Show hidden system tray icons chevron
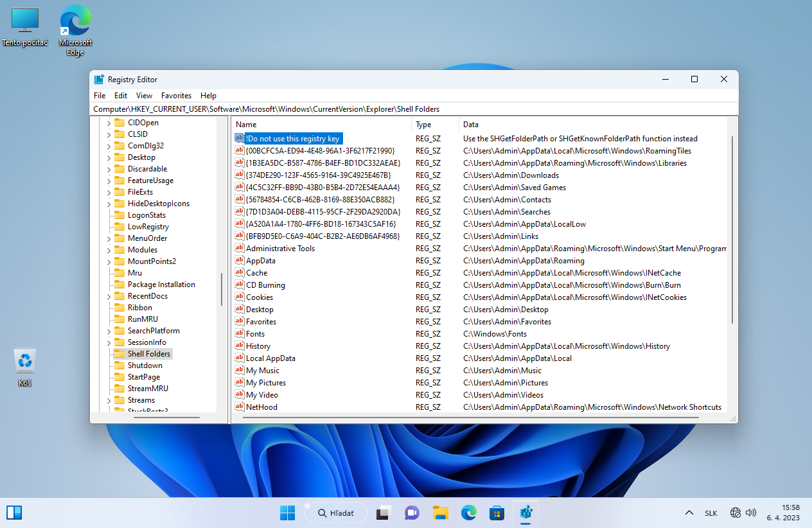 (x=689, y=513)
